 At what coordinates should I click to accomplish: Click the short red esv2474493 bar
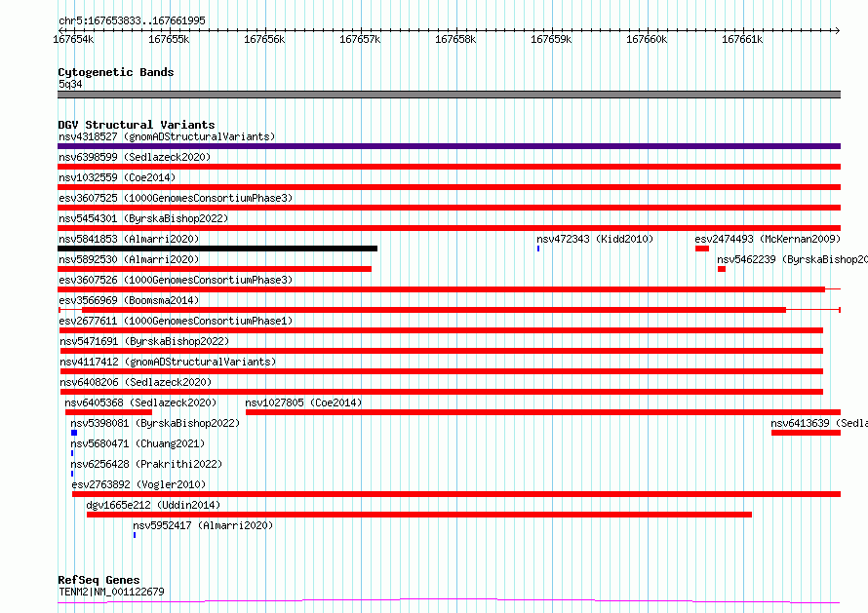(x=702, y=249)
